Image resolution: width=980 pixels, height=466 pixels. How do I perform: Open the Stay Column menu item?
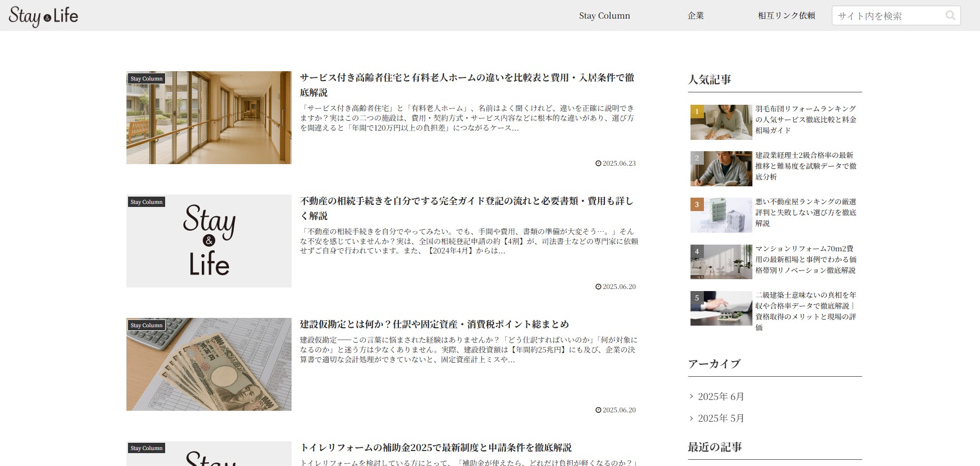pyautogui.click(x=604, y=15)
